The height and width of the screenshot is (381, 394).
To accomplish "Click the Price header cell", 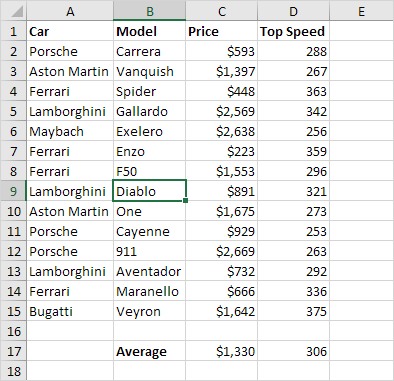I will click(222, 31).
